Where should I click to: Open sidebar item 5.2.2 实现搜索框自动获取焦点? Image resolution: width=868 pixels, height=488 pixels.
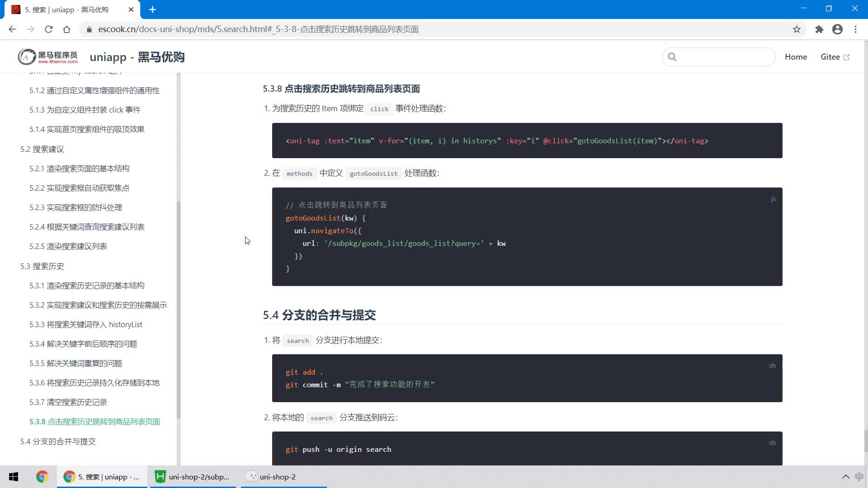(79, 188)
